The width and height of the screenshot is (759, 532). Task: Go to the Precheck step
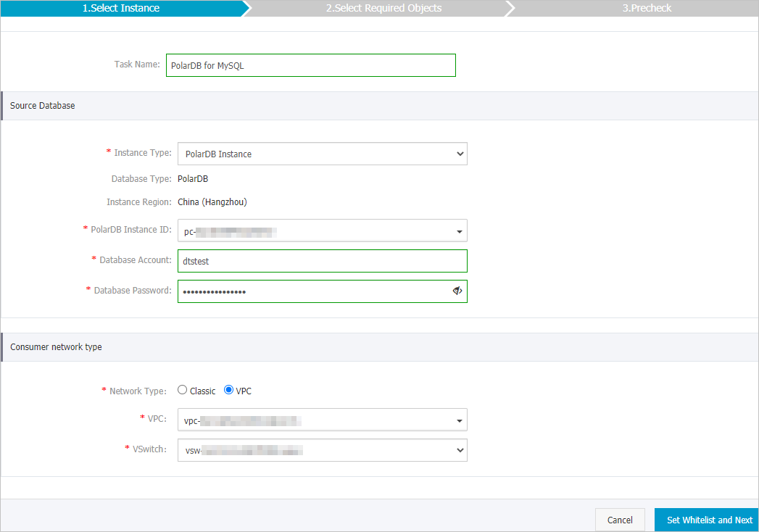[x=645, y=8]
